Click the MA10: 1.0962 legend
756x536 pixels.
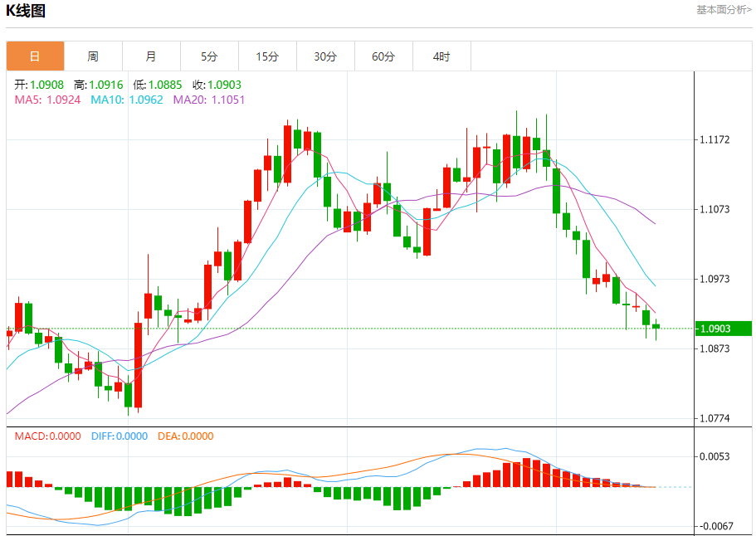(x=127, y=100)
